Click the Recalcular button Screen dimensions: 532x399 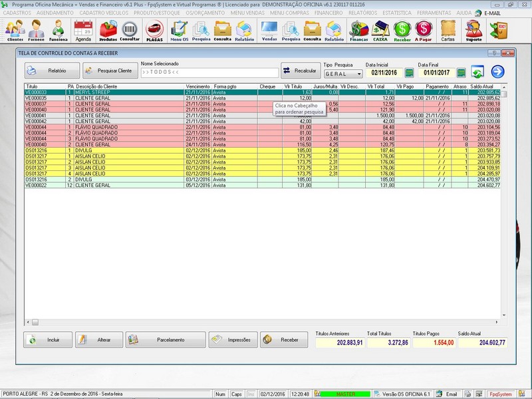[301, 70]
